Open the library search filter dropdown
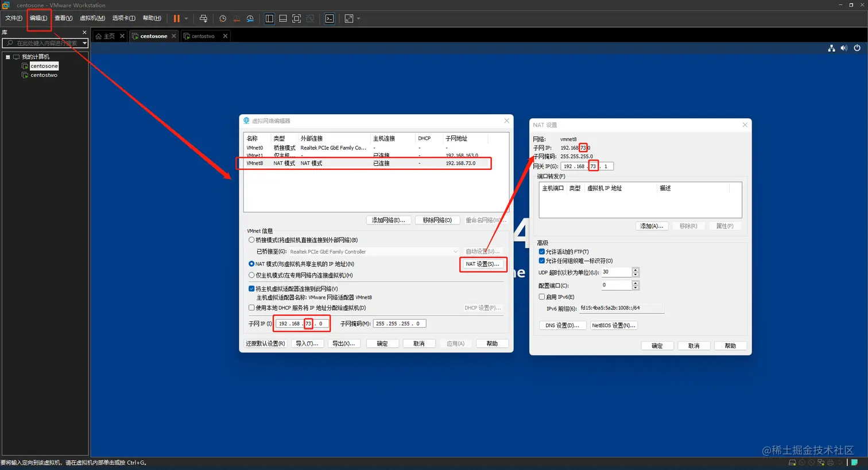The height and width of the screenshot is (470, 868). [x=84, y=43]
